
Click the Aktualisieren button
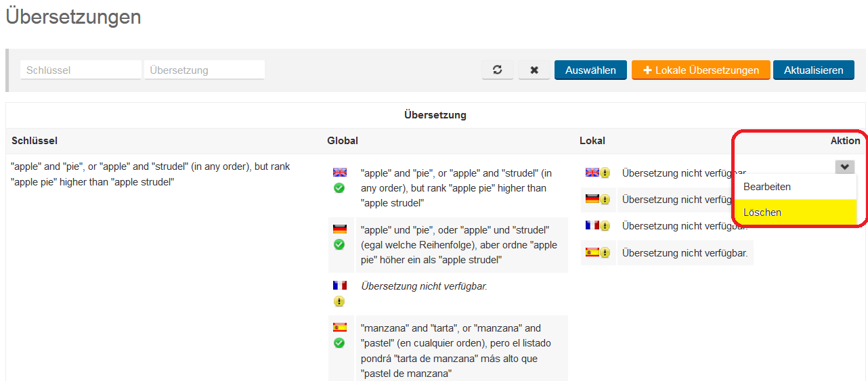(813, 70)
